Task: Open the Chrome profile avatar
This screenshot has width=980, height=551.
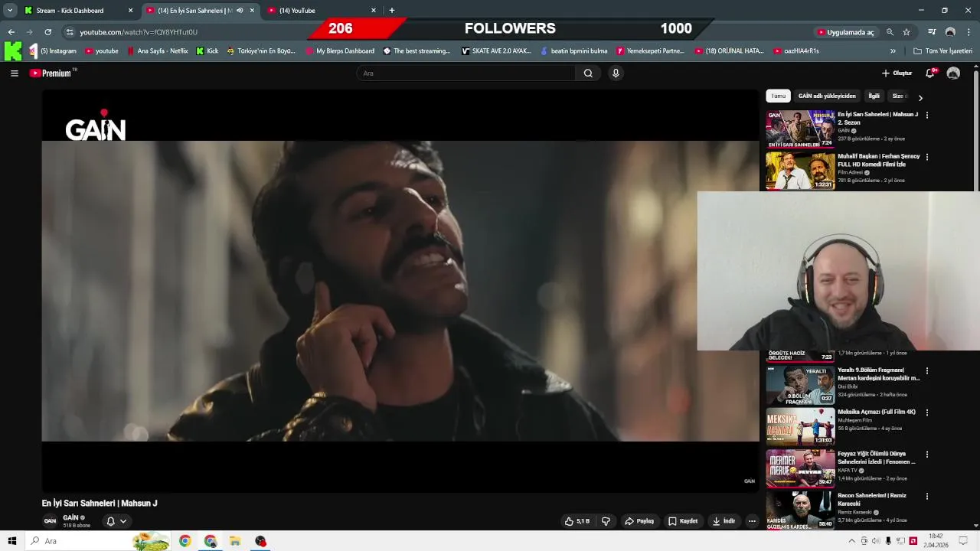Action: (x=950, y=32)
